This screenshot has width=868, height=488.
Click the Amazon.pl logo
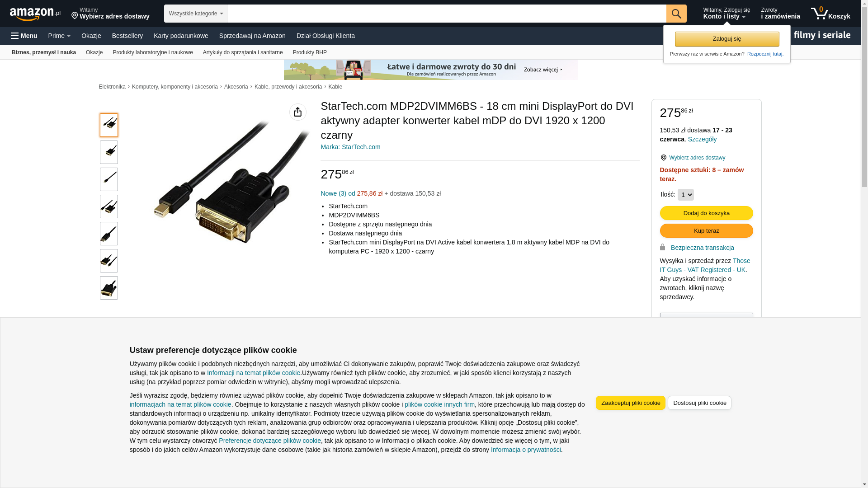(x=35, y=14)
